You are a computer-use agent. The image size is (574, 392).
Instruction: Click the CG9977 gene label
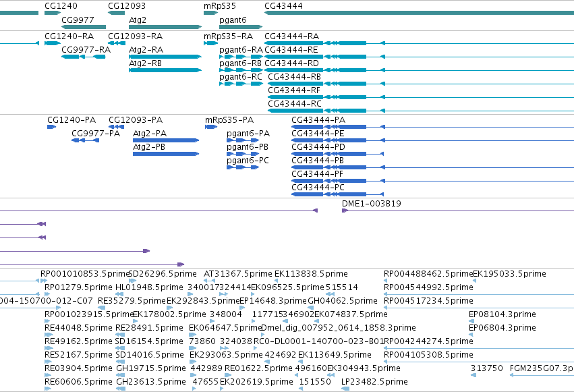[78, 20]
